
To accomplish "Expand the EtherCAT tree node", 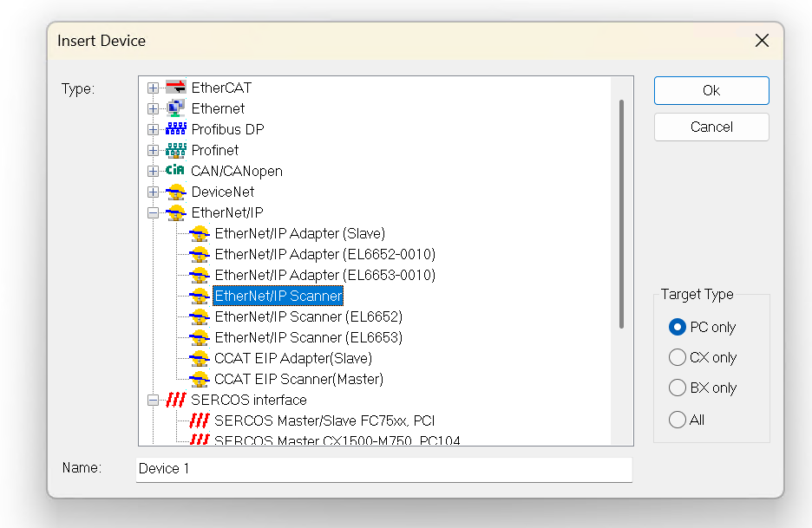I will (x=154, y=88).
